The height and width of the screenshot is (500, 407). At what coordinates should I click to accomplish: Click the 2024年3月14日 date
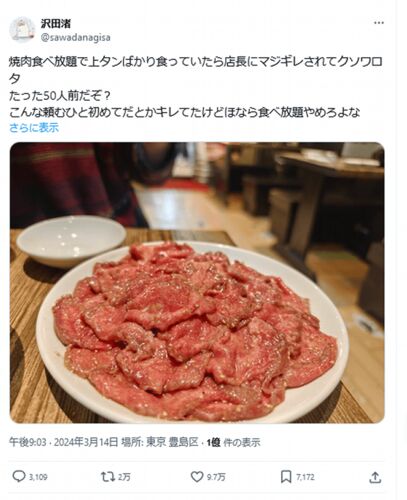86,442
